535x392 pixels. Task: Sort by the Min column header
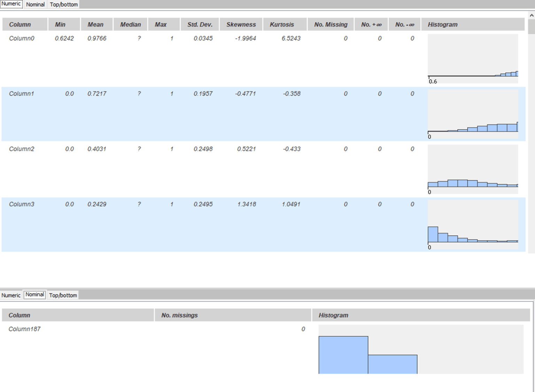point(64,24)
